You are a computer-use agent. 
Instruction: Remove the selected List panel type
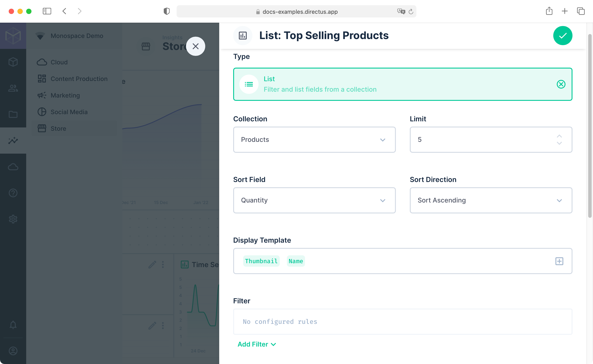click(x=561, y=84)
